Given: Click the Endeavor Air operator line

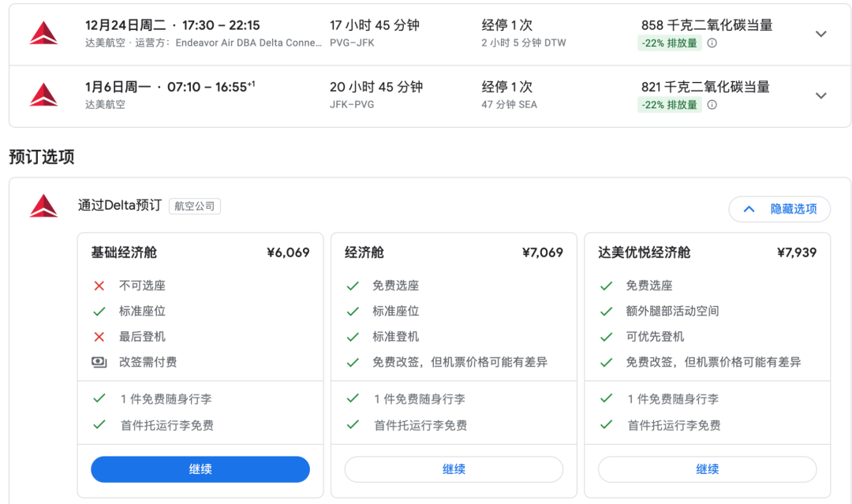Looking at the screenshot, I should click(204, 43).
